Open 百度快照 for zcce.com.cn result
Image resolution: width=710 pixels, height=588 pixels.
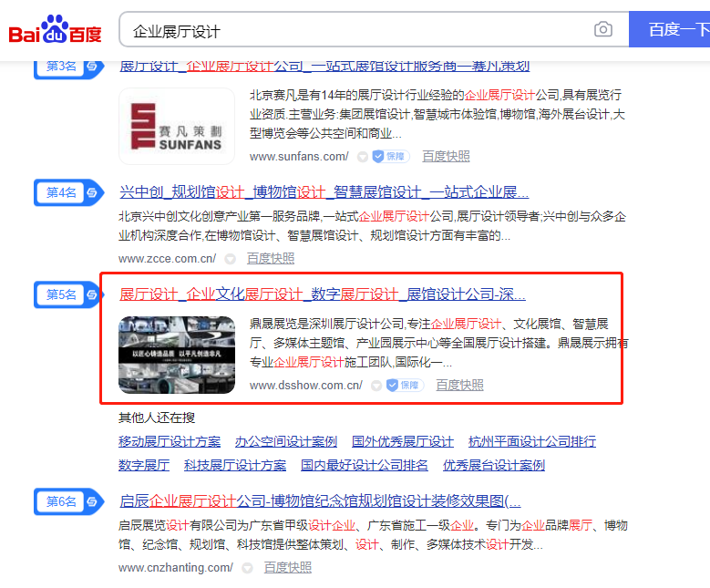pos(271,259)
